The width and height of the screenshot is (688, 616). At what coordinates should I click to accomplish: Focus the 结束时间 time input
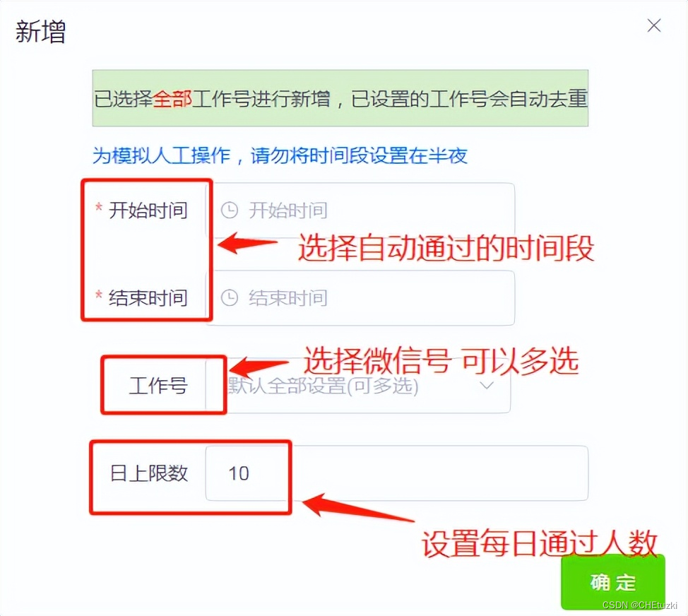pyautogui.click(x=360, y=298)
